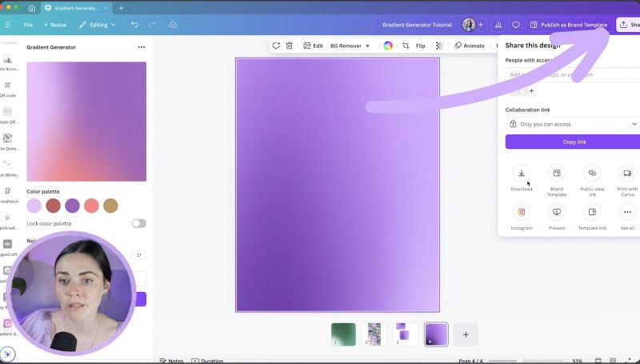Open BG Remover tool

coord(350,46)
